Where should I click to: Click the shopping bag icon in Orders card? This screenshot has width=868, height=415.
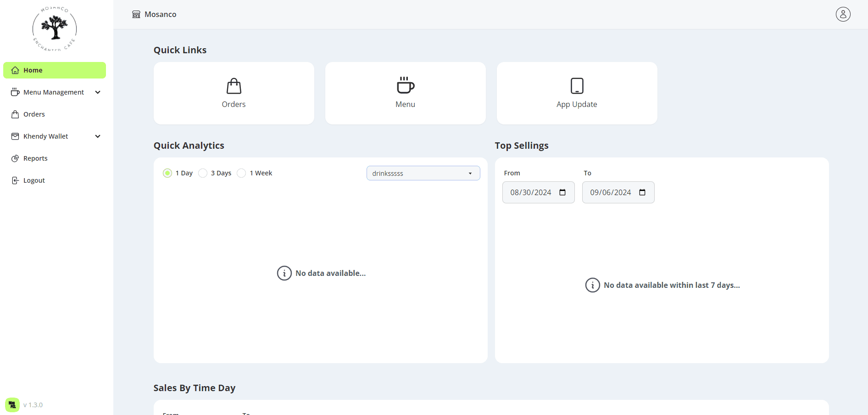pyautogui.click(x=234, y=86)
